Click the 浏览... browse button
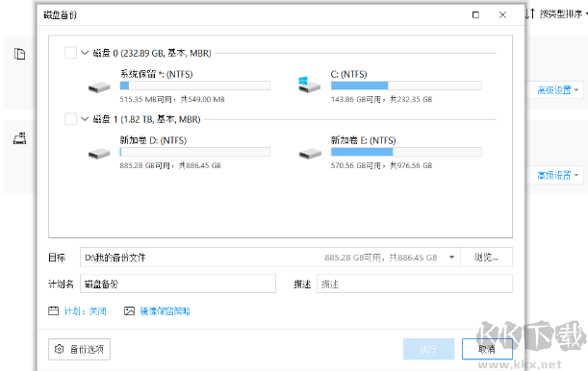 coord(486,258)
